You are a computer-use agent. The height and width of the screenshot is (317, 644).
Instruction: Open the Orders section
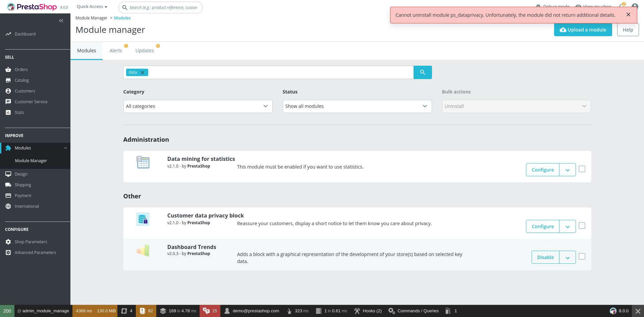pyautogui.click(x=21, y=69)
